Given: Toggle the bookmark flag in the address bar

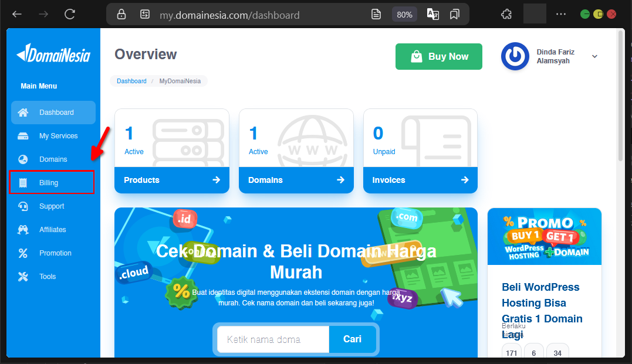Looking at the screenshot, I should click(454, 14).
